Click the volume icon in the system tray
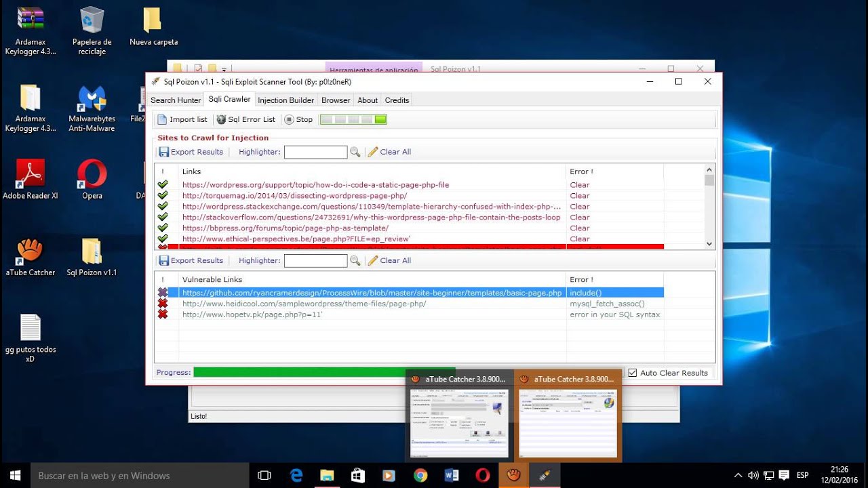 tap(753, 475)
